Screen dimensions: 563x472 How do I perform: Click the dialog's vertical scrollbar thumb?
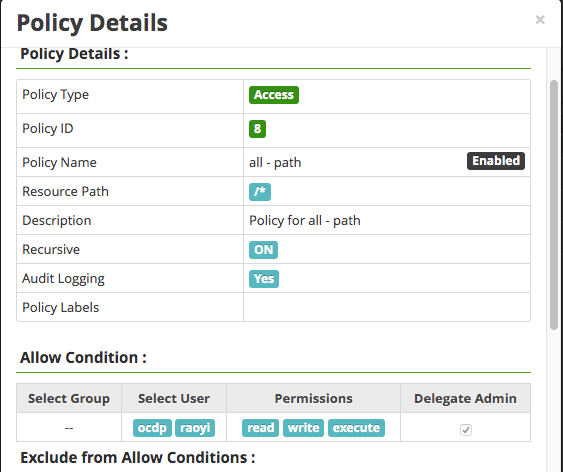point(554,205)
